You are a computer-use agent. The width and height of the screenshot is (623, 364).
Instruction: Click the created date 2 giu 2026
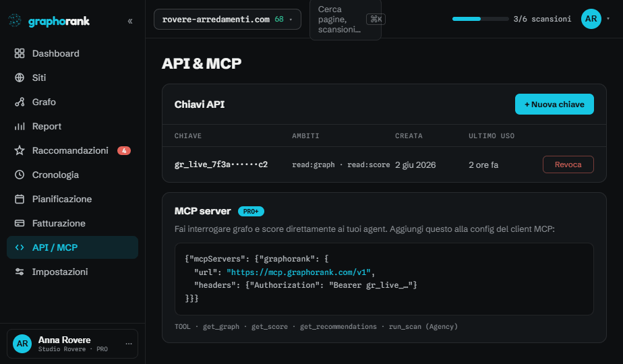415,165
